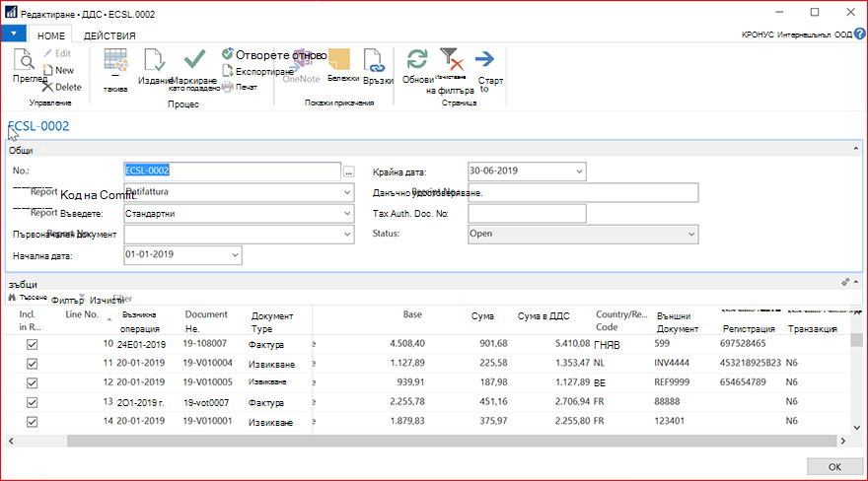Toggle checkbox for line 12
Screen dimensions: 868x481
pyautogui.click(x=33, y=383)
